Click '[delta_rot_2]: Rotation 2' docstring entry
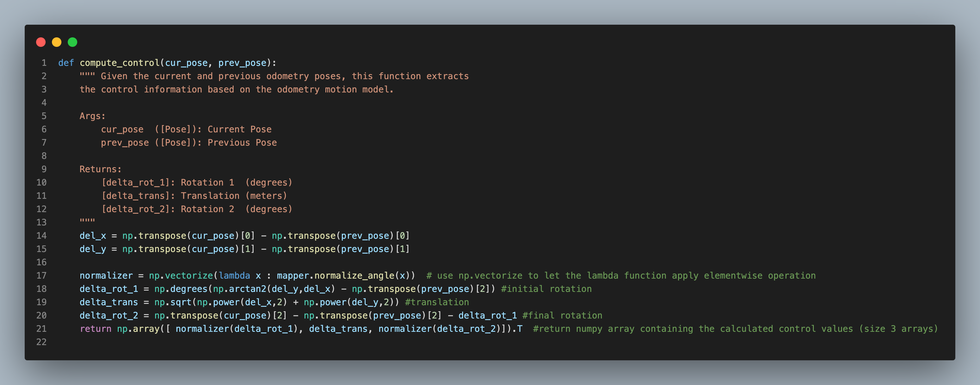This screenshot has height=385, width=980. (167, 209)
